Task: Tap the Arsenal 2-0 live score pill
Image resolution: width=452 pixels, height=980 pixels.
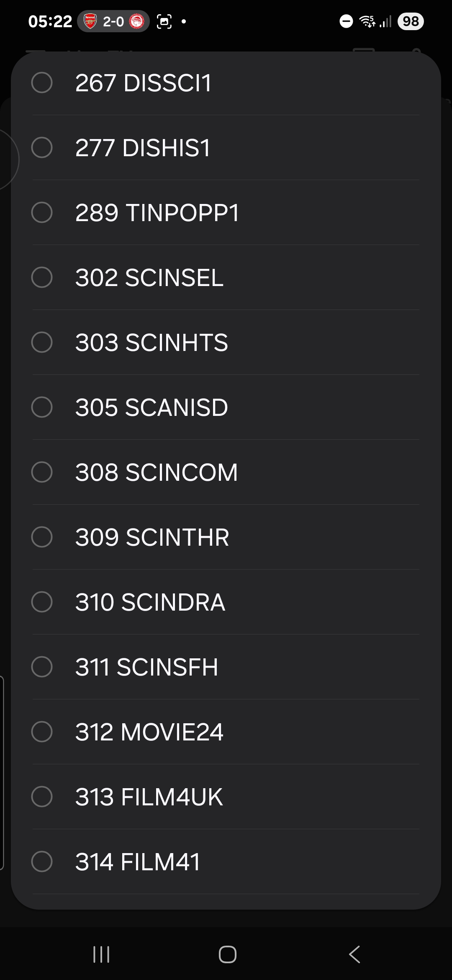Action: tap(113, 21)
